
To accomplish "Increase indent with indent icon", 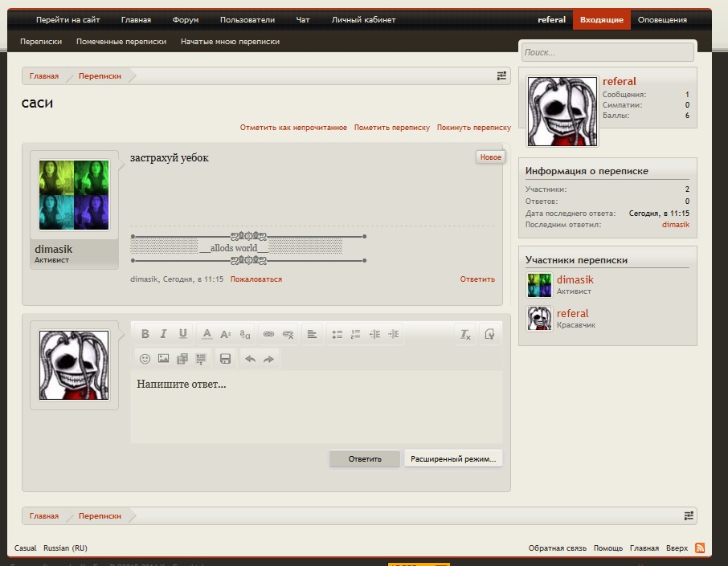I will point(393,334).
